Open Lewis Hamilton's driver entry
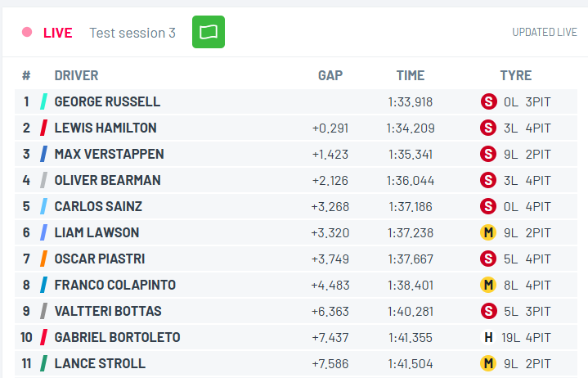This screenshot has width=588, height=378. 105,128
